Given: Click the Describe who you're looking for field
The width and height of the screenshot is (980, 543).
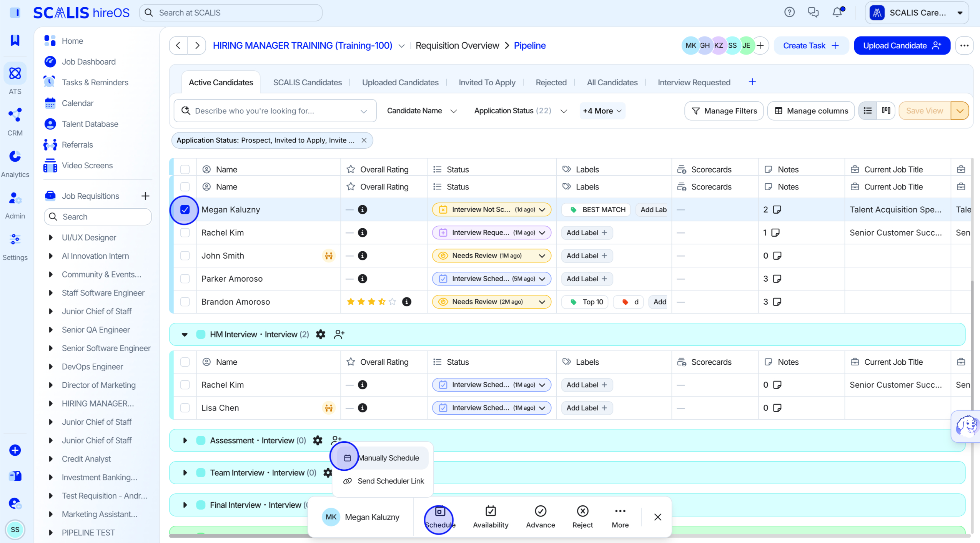Looking at the screenshot, I should point(275,111).
